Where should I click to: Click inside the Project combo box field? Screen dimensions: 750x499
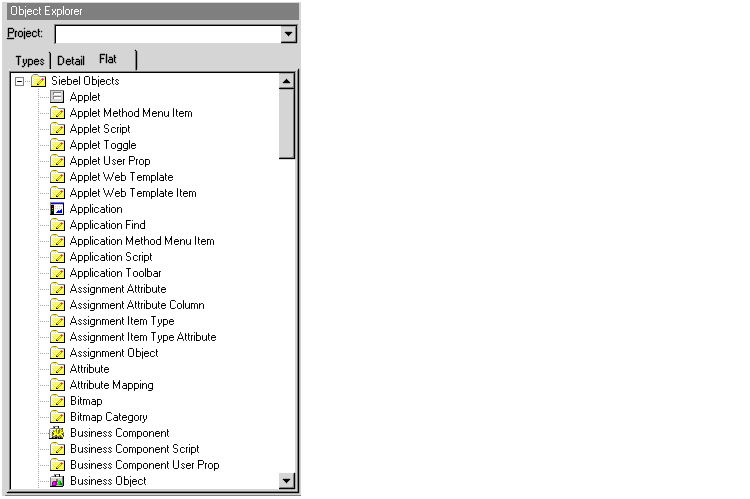168,34
